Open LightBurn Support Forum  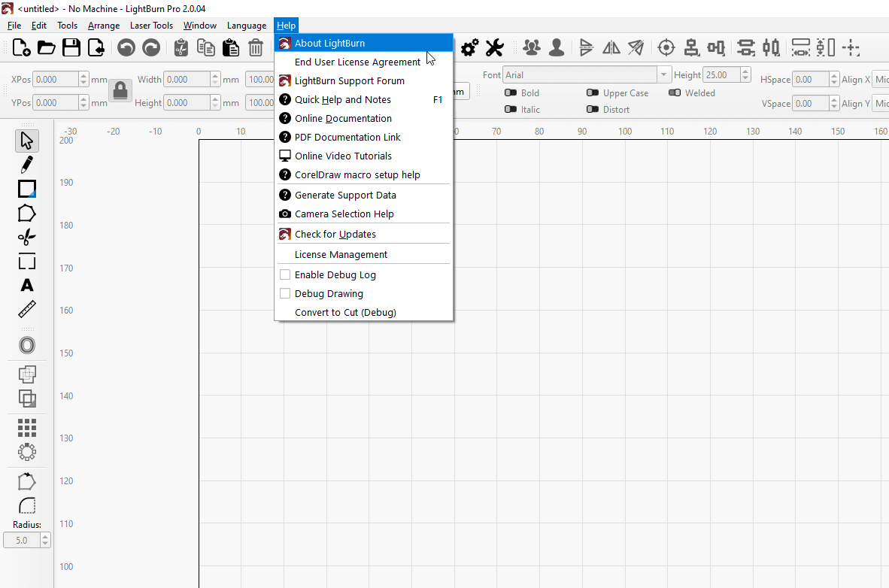(x=363, y=80)
